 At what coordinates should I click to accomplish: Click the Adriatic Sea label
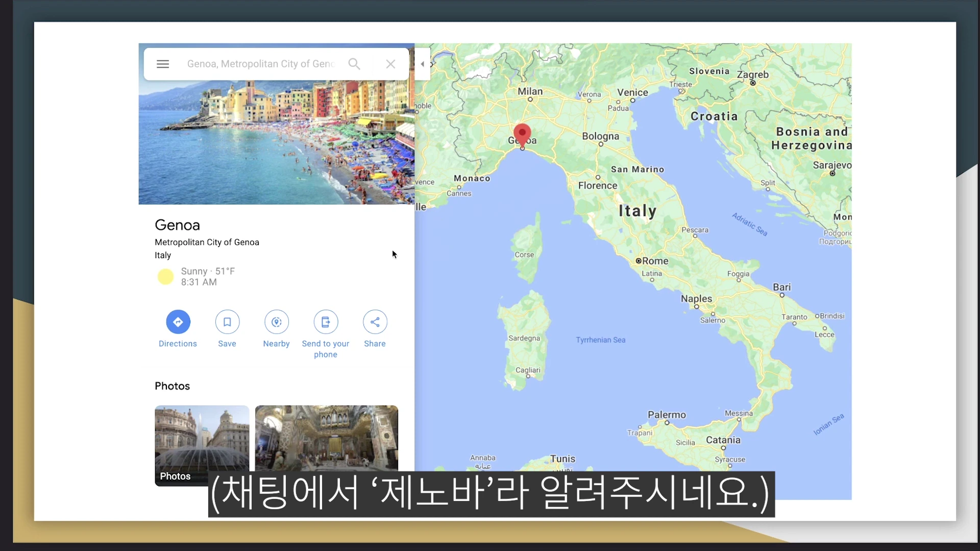tap(750, 224)
